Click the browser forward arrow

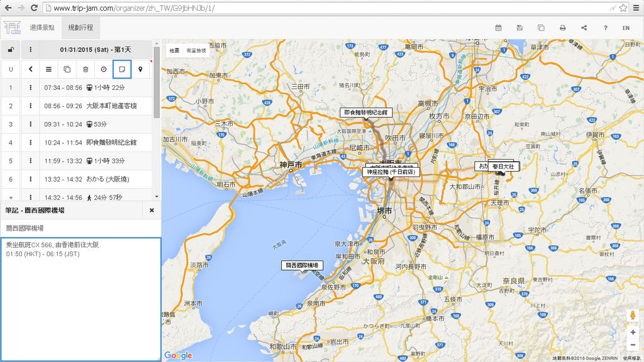point(21,8)
